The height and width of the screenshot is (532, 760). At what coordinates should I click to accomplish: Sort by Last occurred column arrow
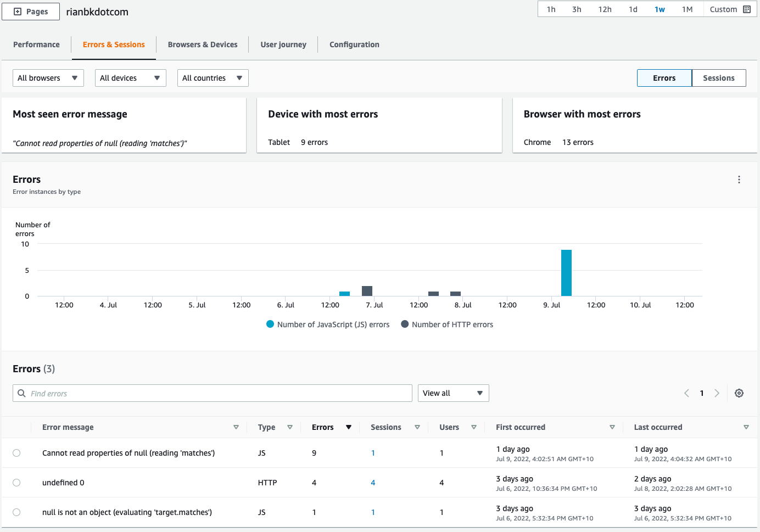(x=746, y=427)
